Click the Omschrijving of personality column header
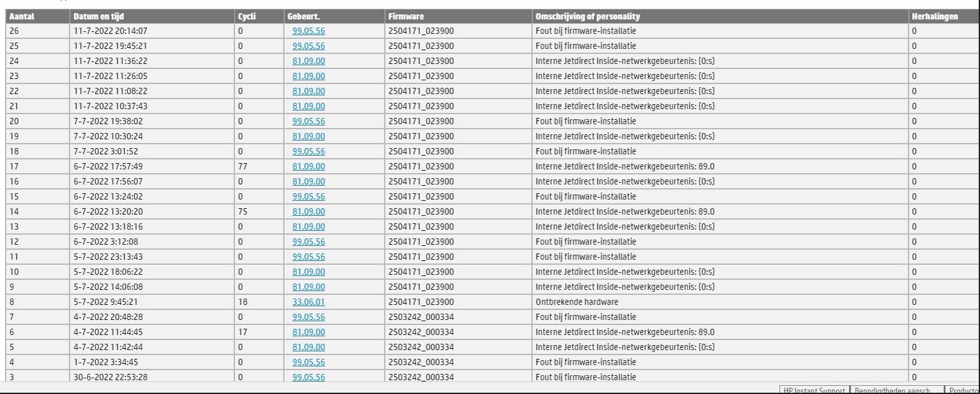This screenshot has height=394, width=980. [587, 16]
